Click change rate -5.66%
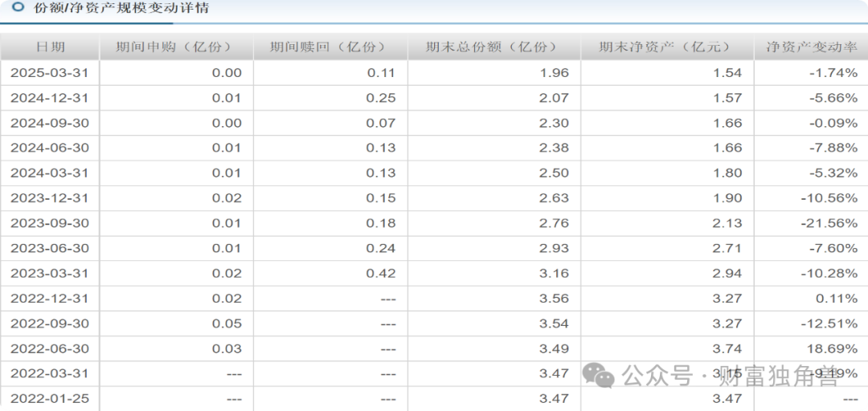The width and height of the screenshot is (868, 411). (x=833, y=98)
